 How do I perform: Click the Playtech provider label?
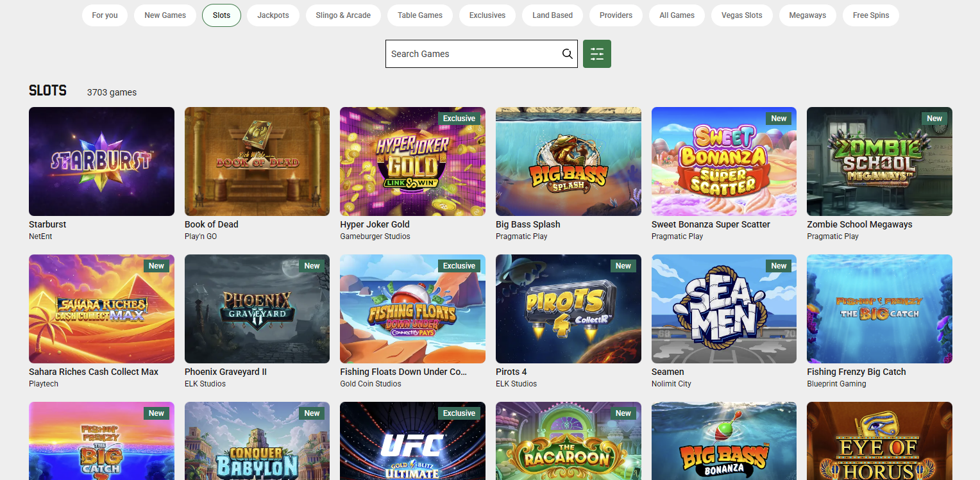click(44, 384)
